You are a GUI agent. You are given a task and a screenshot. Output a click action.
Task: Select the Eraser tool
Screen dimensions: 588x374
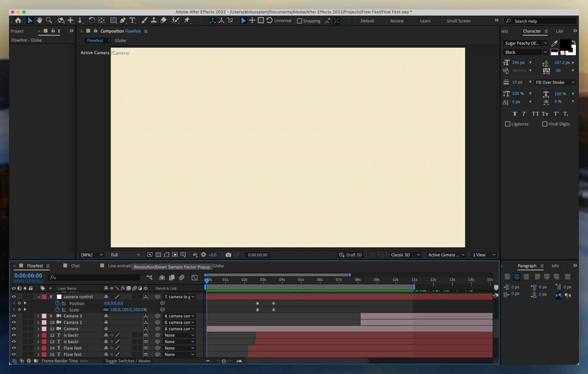163,20
